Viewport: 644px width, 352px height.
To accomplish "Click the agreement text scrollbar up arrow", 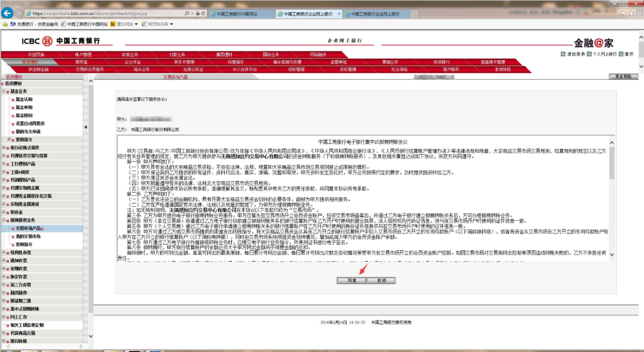I will pos(611,143).
